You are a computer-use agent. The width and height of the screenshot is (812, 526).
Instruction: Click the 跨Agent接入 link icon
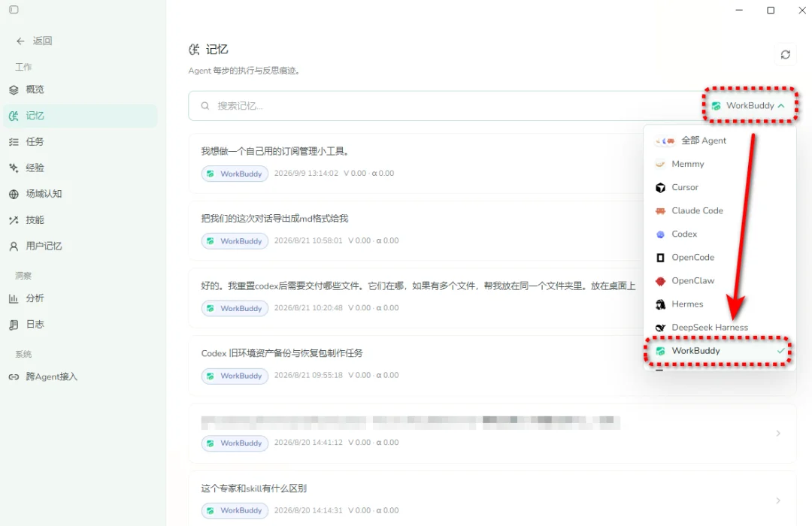14,377
